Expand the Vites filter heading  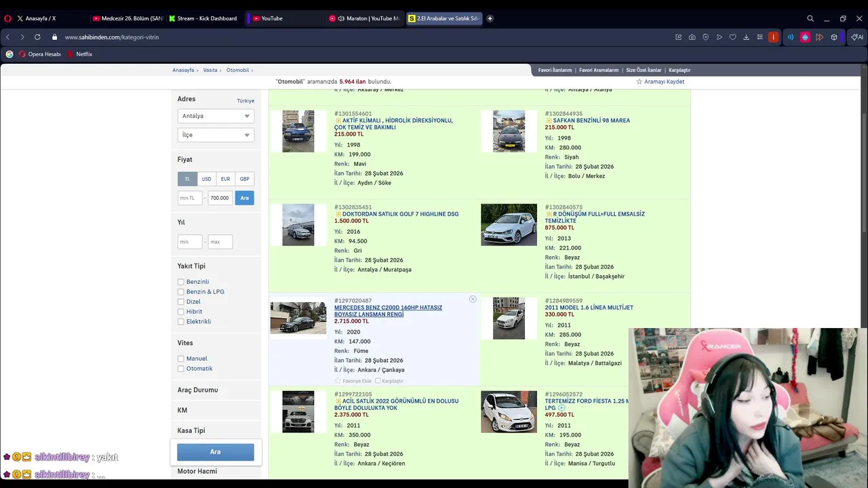[185, 343]
